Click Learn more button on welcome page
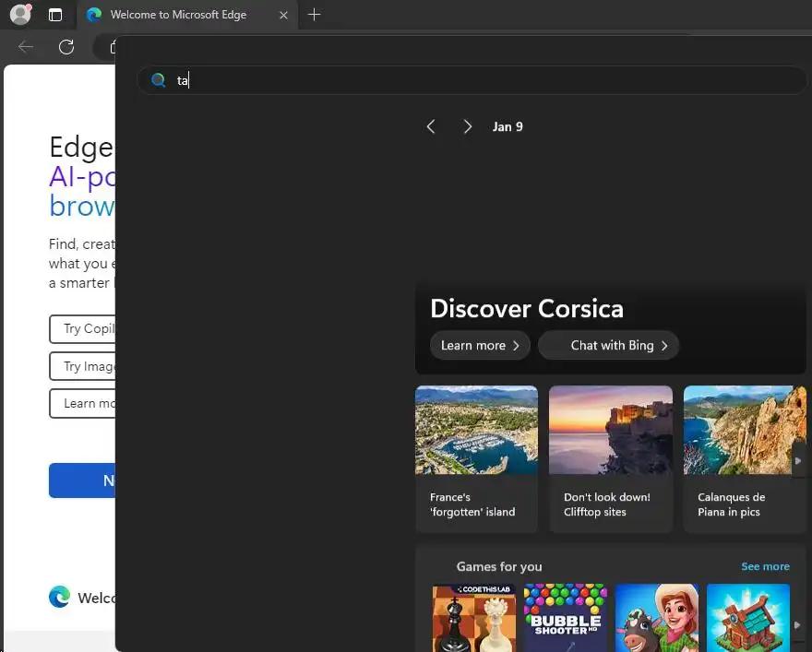 (82, 404)
